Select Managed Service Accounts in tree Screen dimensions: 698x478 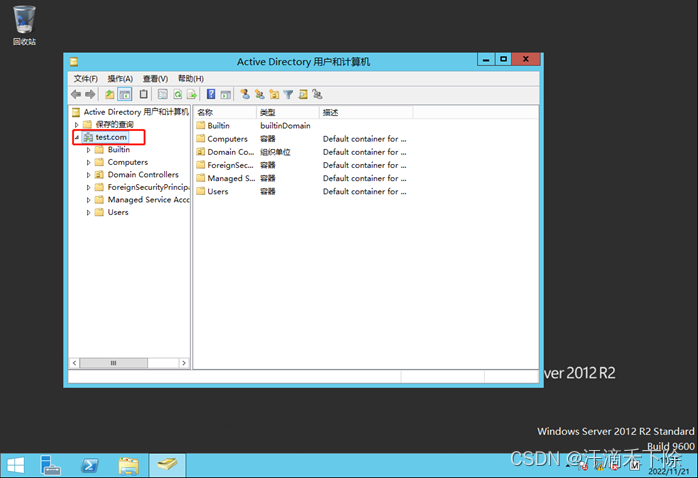coord(148,200)
